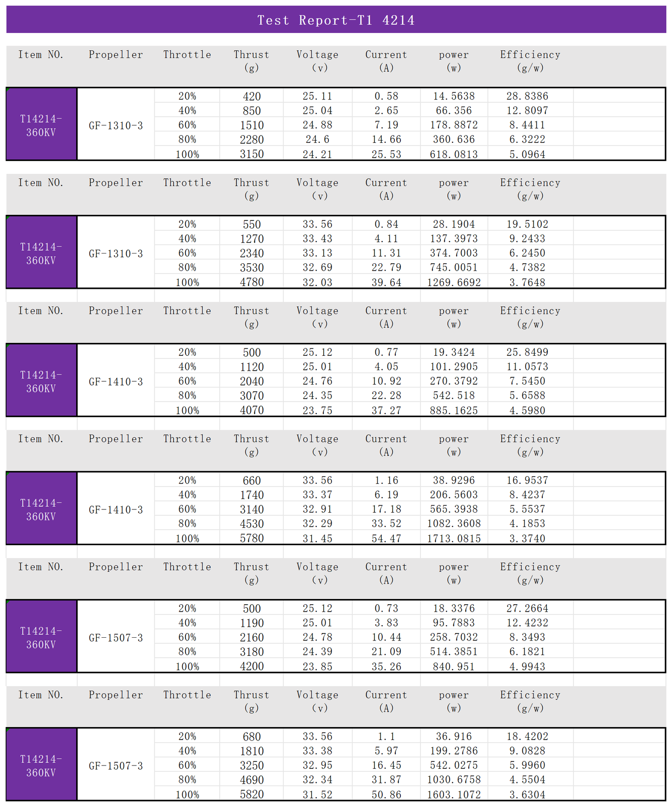Image resolution: width=672 pixels, height=807 pixels.
Task: Click the Test Report-T1 4214 title banner
Action: pyautogui.click(x=336, y=20)
